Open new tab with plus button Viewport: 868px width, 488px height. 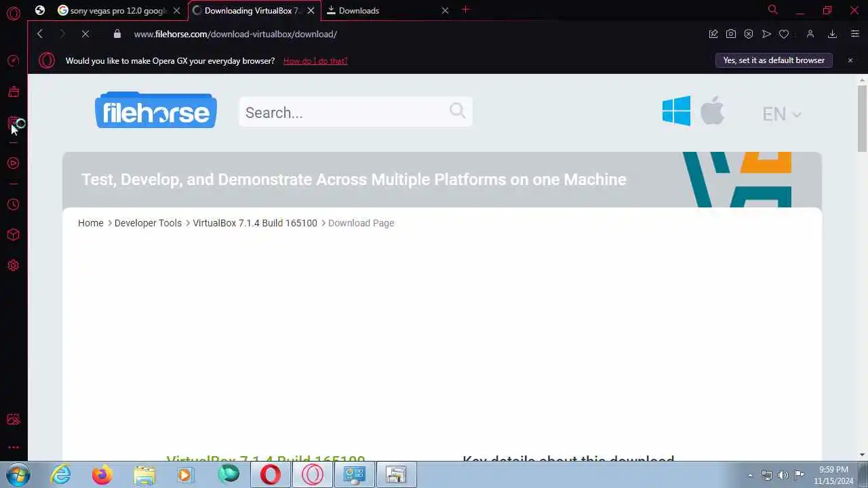465,9
